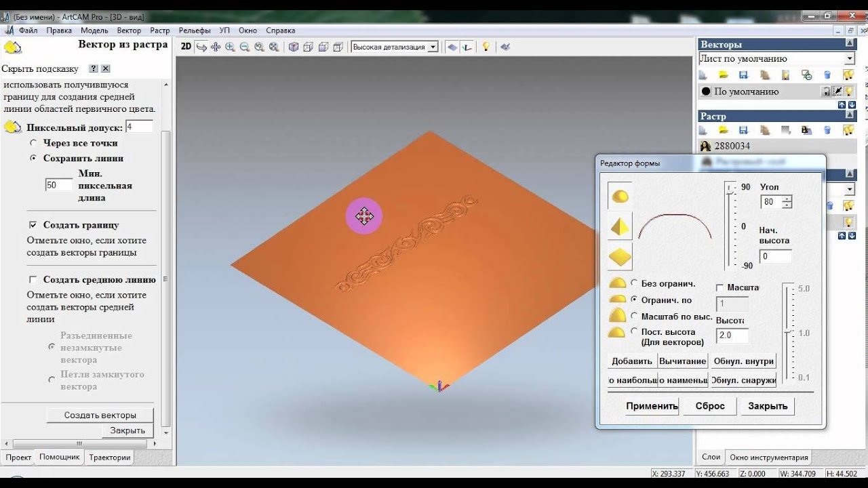Uncheck the Создать границу checkbox

tap(33, 225)
